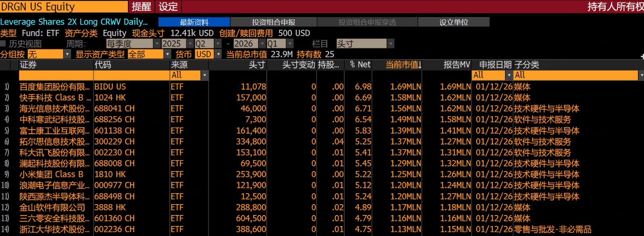The height and width of the screenshot is (236, 644).
Task: Open the 子分类 column All filter dropdown
Action: point(641,75)
